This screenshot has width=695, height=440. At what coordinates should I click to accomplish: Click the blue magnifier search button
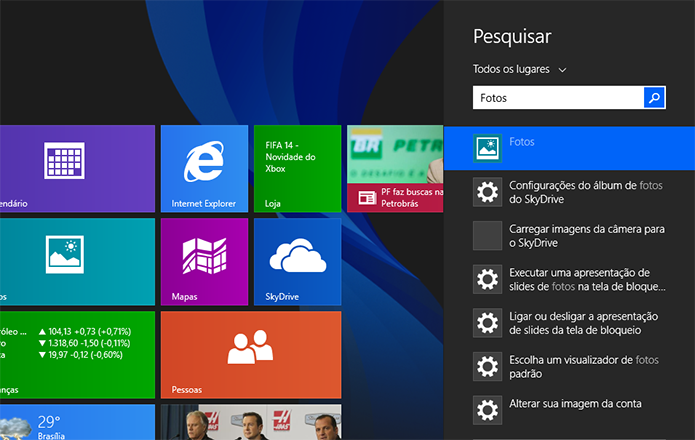tap(654, 98)
